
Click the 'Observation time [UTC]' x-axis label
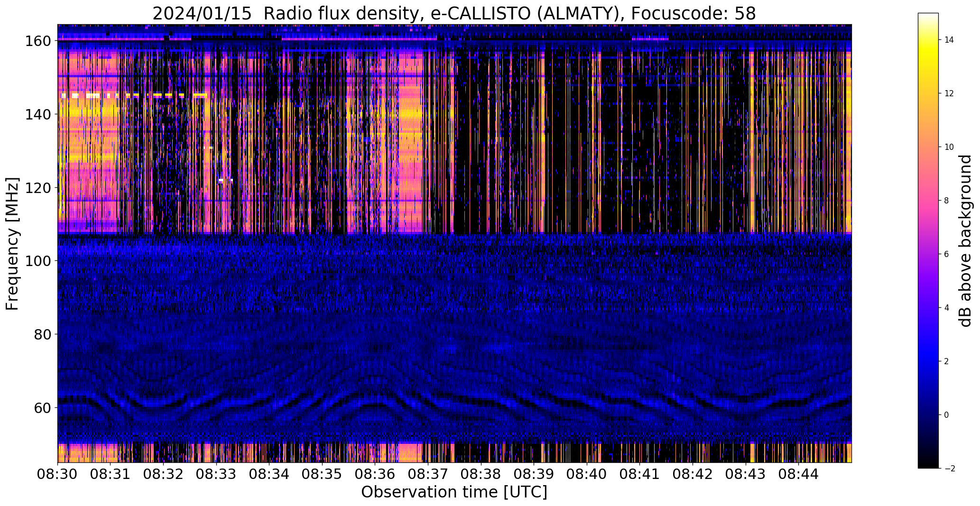click(x=454, y=492)
